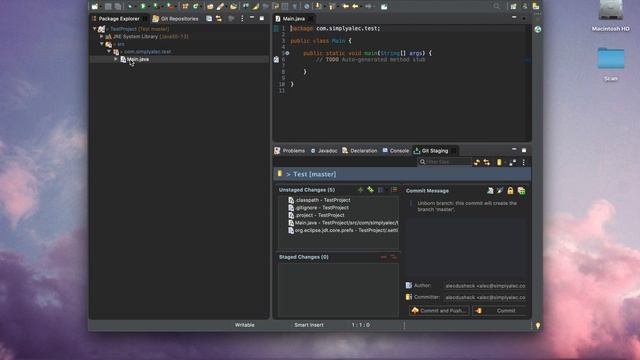Click remove selected icon in Staged Changes header
The height and width of the screenshot is (360, 640).
[x=383, y=257]
